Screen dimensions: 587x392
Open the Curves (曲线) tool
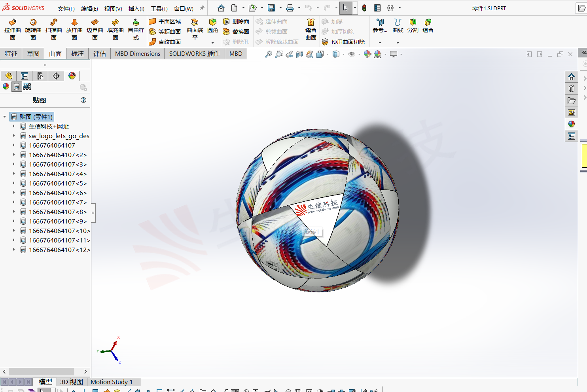click(x=398, y=25)
